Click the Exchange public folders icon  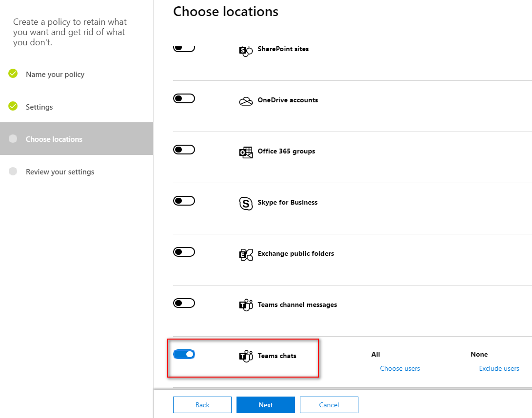coord(246,255)
